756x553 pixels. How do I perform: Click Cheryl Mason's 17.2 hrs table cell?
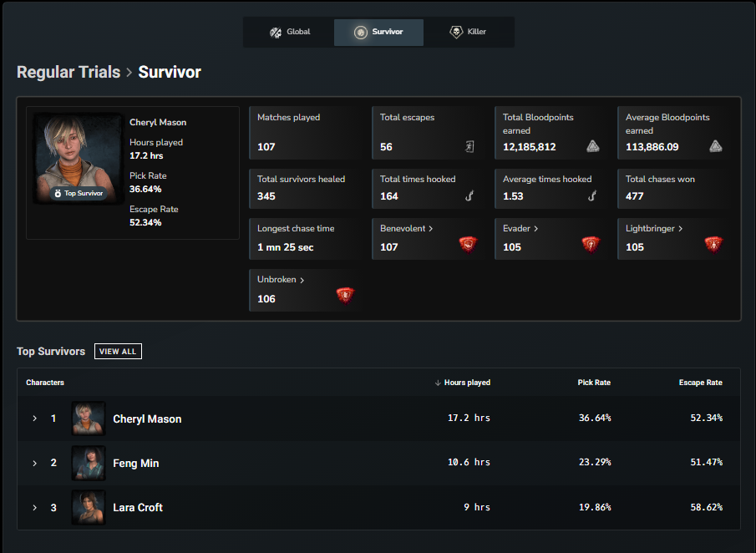coord(469,418)
